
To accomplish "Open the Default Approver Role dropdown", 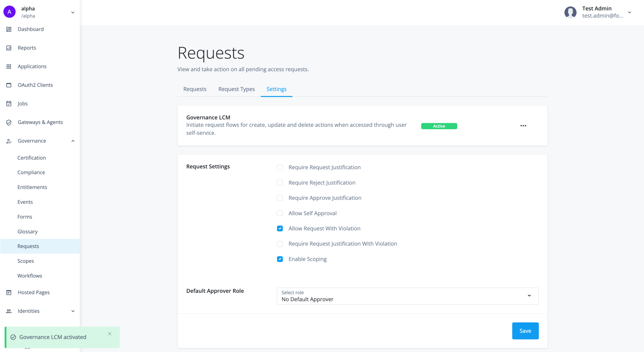I will [x=407, y=296].
